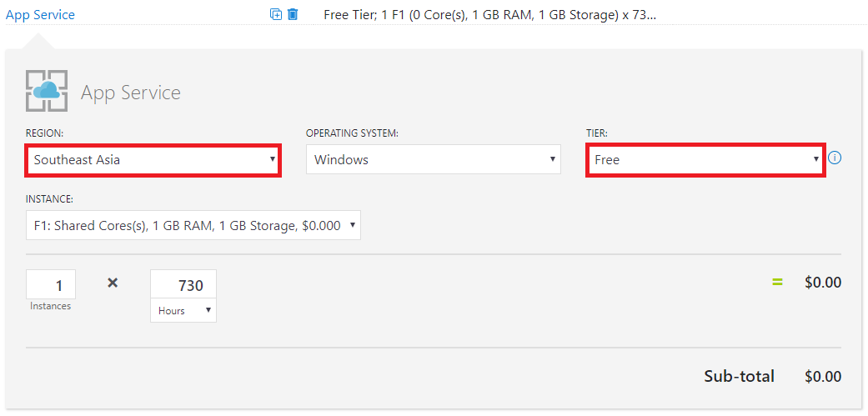Select the 730 hours input field
868x416 pixels.
tap(183, 285)
